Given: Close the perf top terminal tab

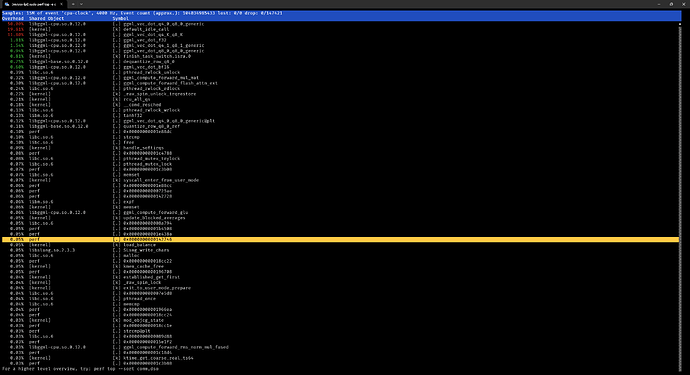Looking at the screenshot, I should (62, 4).
